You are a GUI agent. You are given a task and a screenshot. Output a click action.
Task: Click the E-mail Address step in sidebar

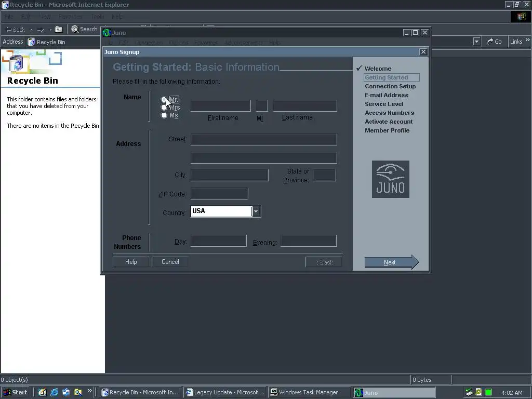click(387, 95)
